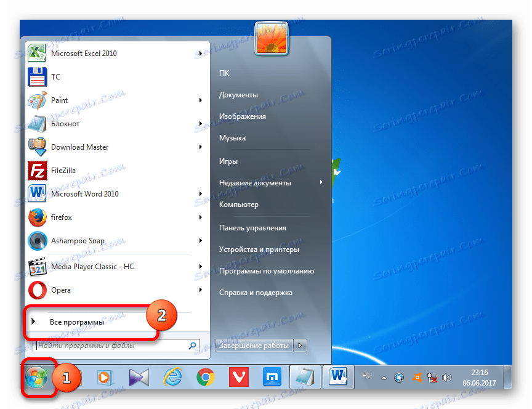The image size is (532, 409).
Task: Expand Media Player Classic jump list arrow
Action: tap(201, 267)
